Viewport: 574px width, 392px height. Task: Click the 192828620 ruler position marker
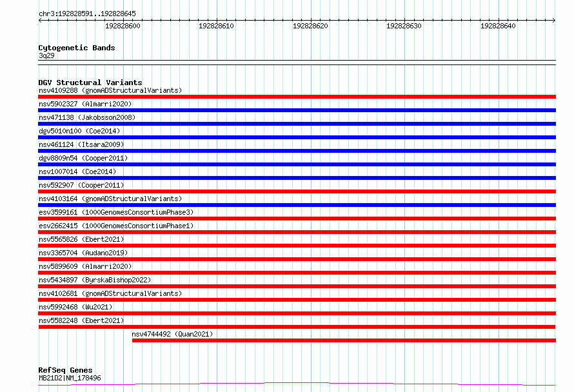pos(310,26)
